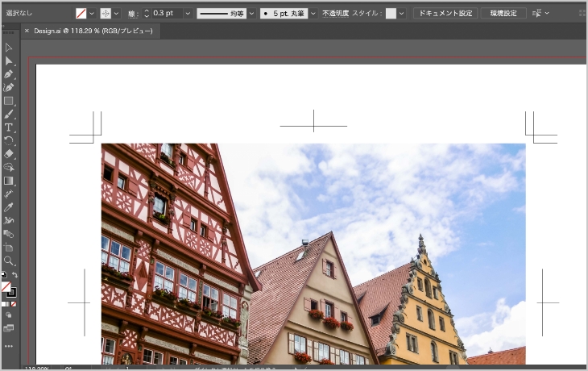Open the スタイル dropdown arrow
The image size is (588, 371).
point(402,14)
